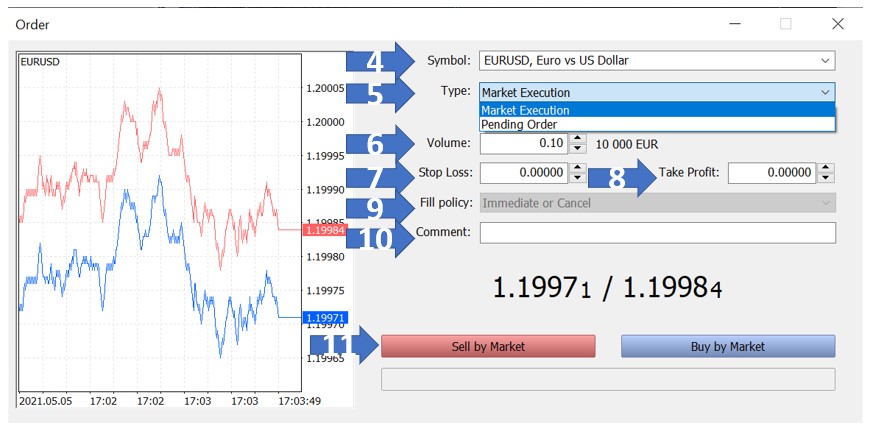Increase Take Profit with up arrow
Viewport: 871px width, 428px height.
click(825, 168)
